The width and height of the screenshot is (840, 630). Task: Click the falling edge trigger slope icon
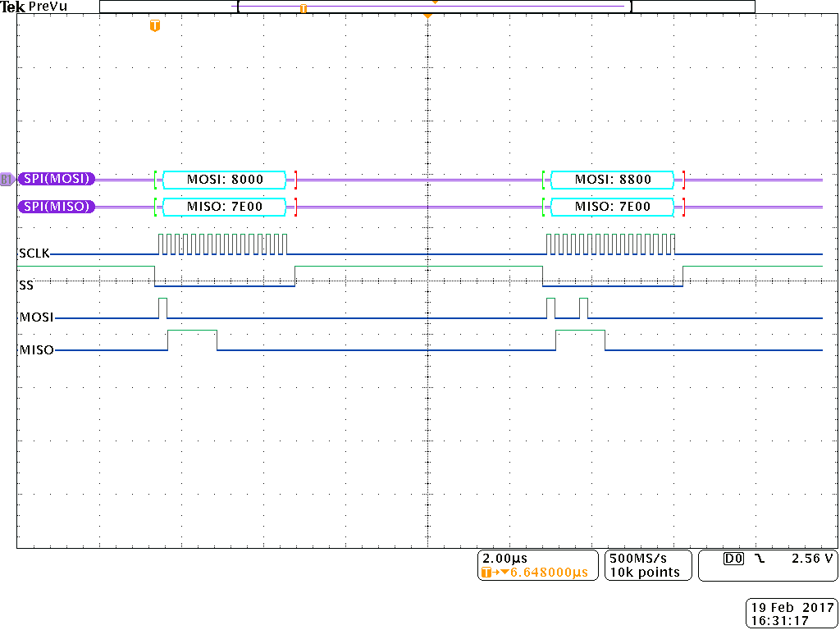tap(760, 559)
